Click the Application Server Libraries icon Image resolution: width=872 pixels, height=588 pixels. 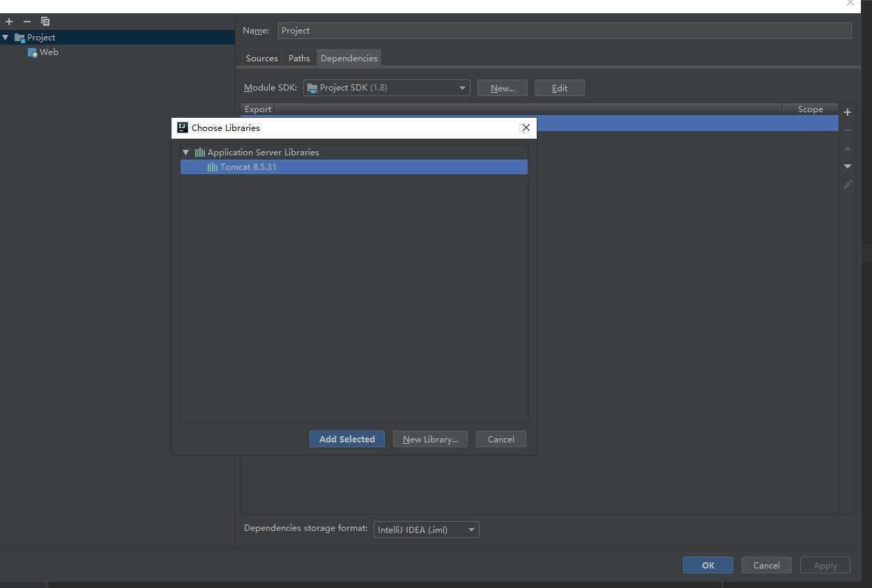200,153
